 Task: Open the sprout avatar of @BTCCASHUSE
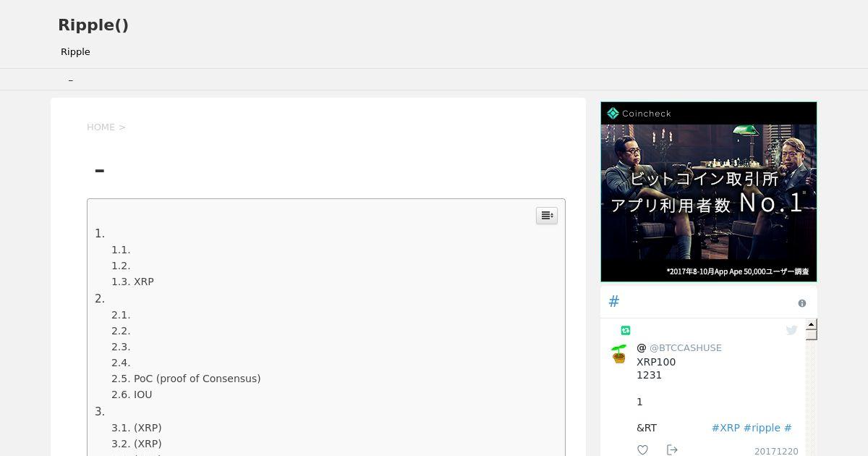pyautogui.click(x=618, y=354)
